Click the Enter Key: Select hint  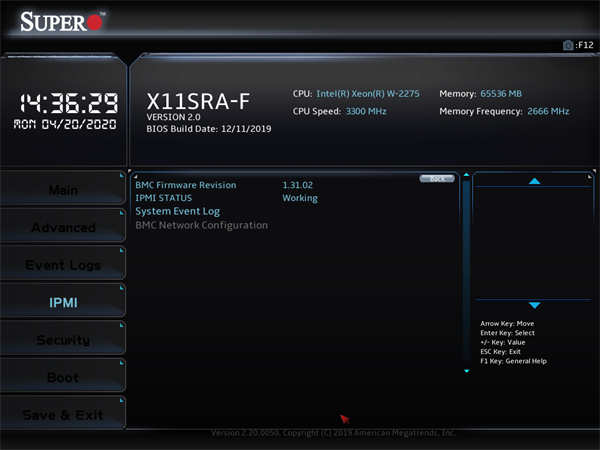507,333
